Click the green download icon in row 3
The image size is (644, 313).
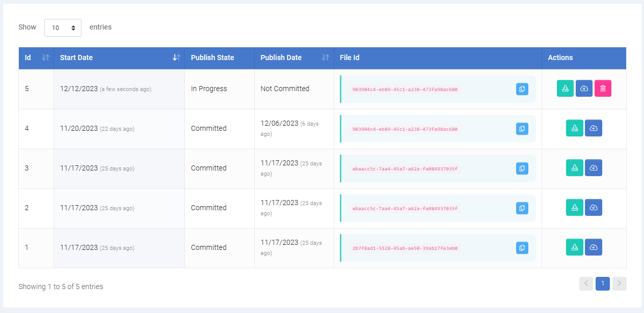pyautogui.click(x=575, y=168)
